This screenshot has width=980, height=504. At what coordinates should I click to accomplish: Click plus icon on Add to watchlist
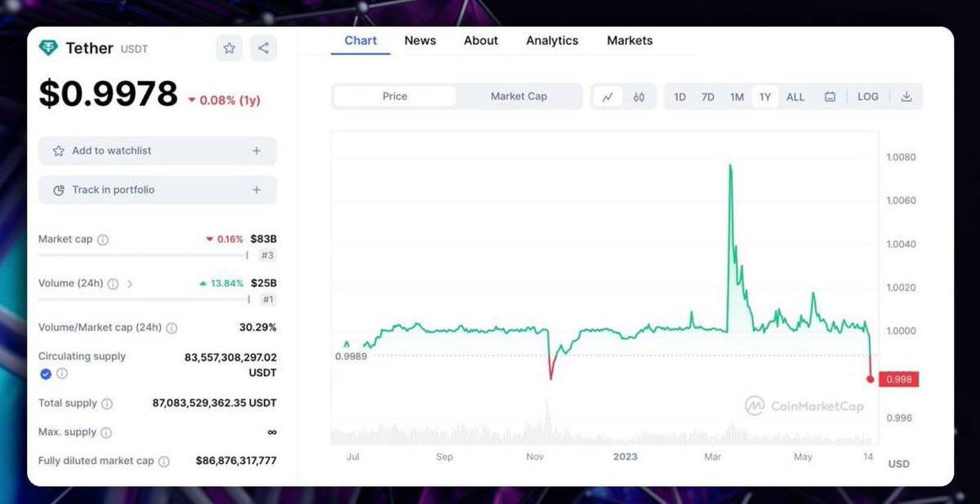(256, 151)
